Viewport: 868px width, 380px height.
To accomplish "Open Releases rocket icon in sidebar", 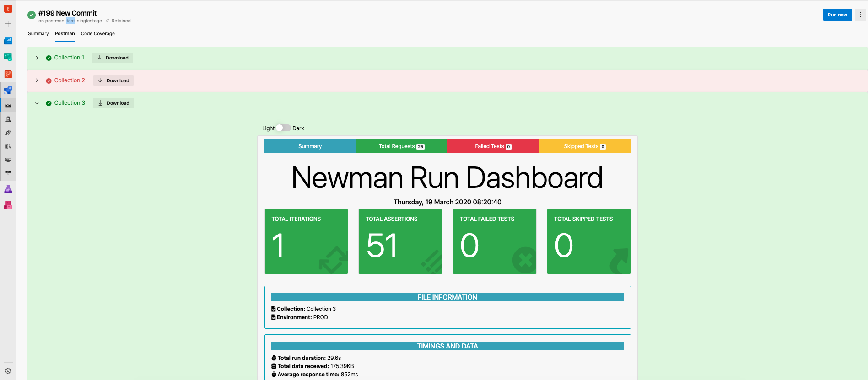I will click(8, 133).
